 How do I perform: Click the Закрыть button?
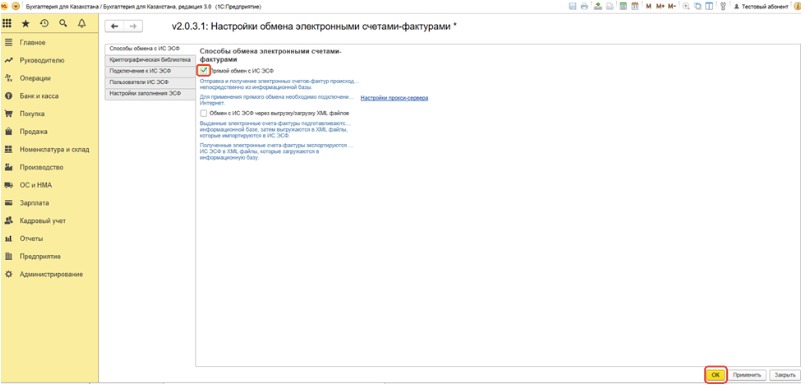pos(784,375)
